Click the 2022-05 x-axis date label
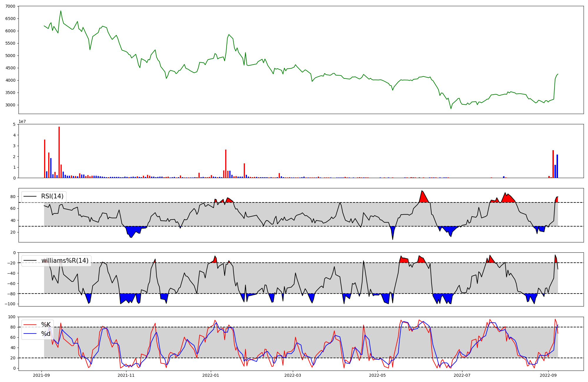 377,375
